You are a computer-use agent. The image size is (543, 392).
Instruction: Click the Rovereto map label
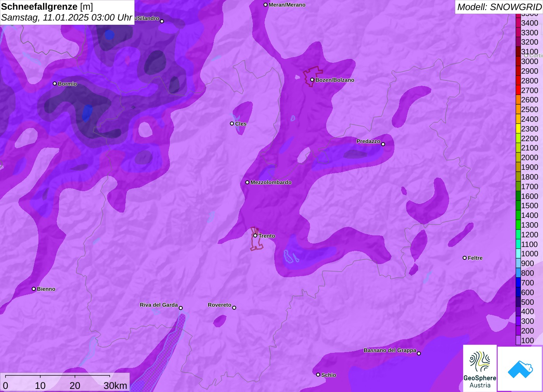pos(220,305)
